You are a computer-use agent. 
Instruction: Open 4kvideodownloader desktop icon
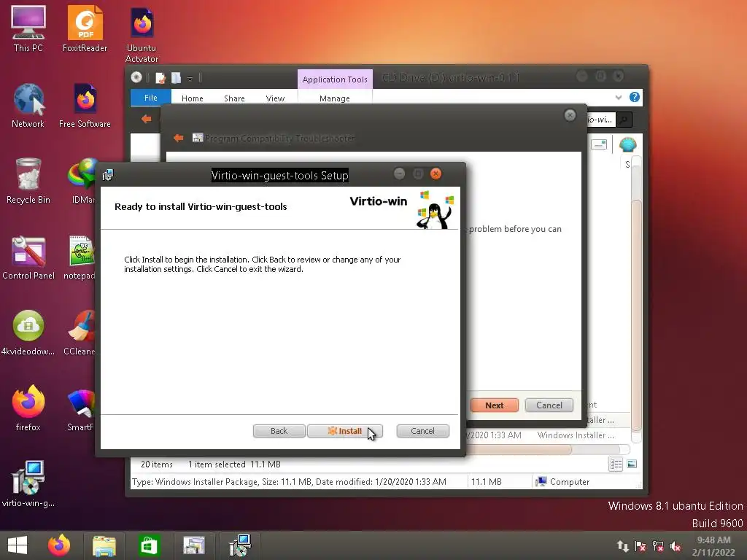(28, 332)
